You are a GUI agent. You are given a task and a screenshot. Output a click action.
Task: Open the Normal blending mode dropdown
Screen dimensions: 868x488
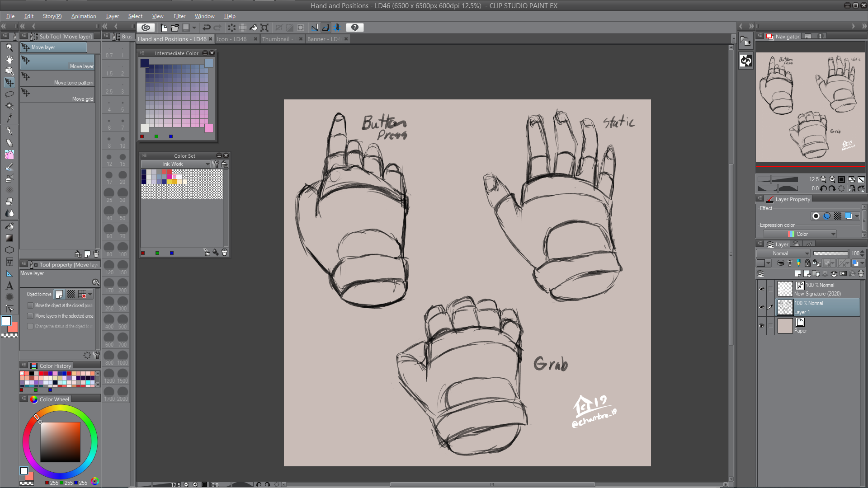(783, 253)
